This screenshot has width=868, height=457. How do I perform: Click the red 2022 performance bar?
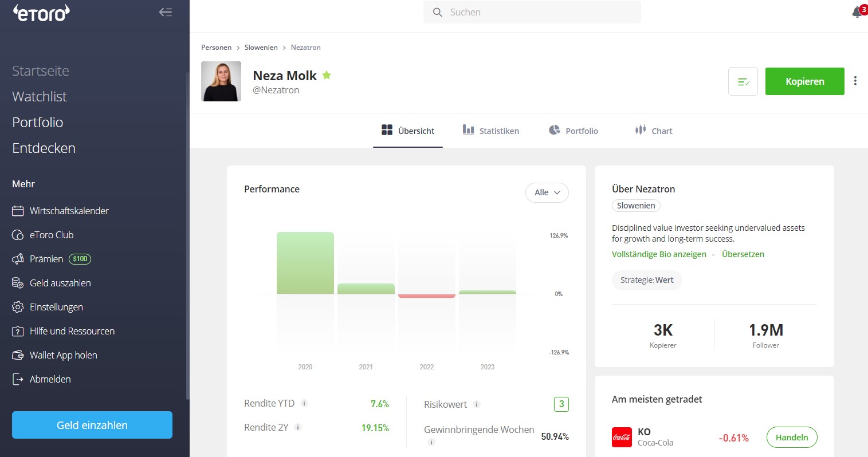point(427,296)
